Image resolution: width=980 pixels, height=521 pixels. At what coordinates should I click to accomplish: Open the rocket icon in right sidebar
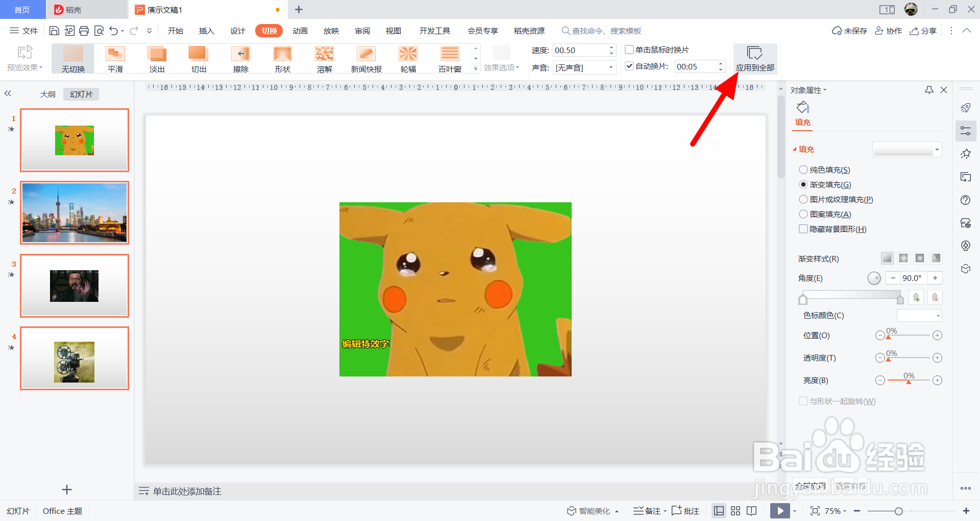click(965, 108)
